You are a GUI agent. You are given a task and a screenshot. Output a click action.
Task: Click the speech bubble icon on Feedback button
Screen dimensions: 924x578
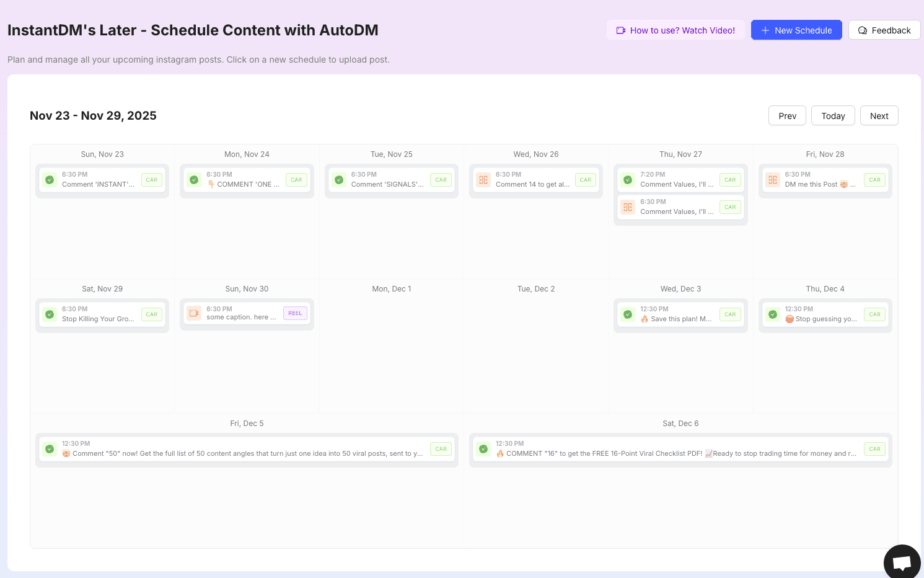(863, 30)
